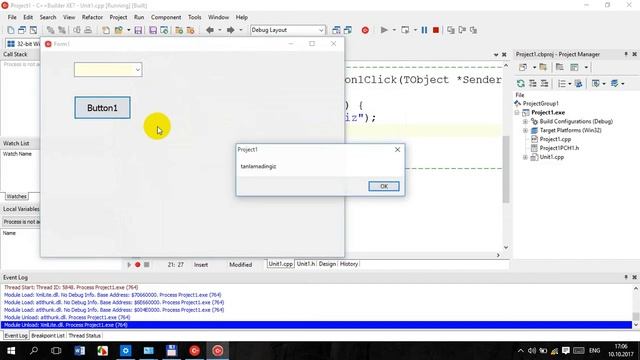The image size is (640, 360).
Task: Select Project1PCH1.h in Project Manager
Action: click(559, 148)
